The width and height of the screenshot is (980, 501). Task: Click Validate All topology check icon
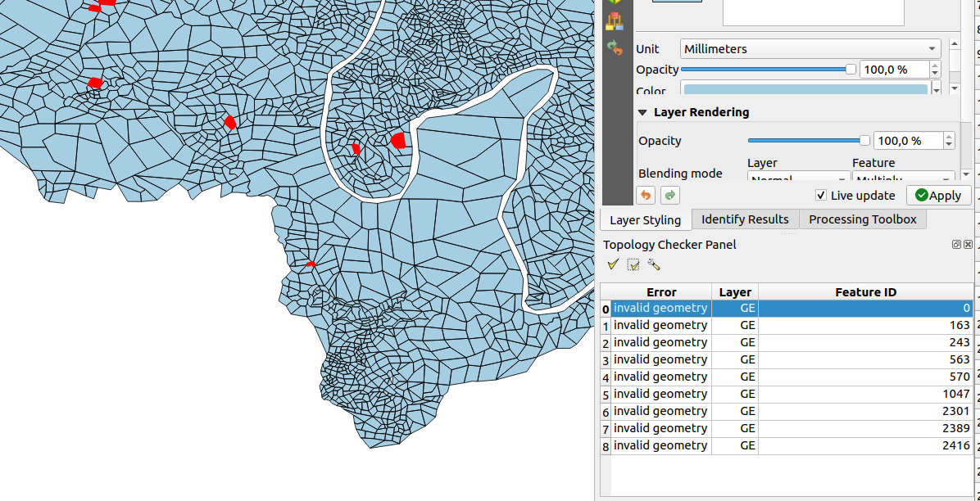tap(612, 264)
